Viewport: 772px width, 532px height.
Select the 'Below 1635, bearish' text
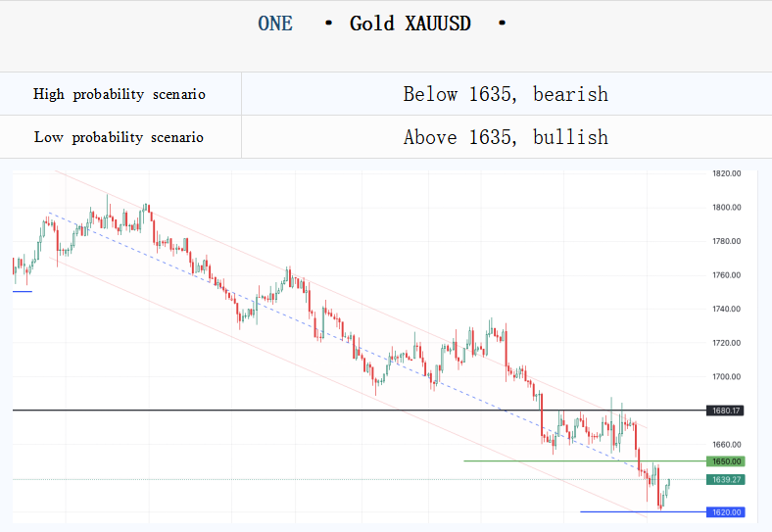click(506, 94)
